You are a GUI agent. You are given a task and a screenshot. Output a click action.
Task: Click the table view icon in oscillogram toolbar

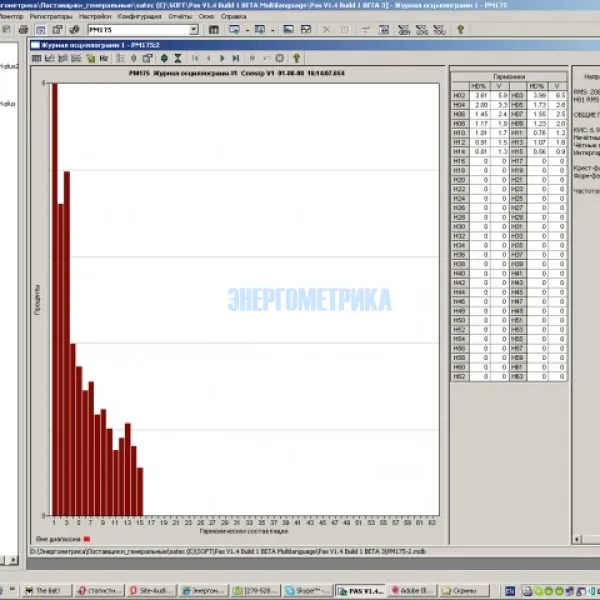[37, 59]
